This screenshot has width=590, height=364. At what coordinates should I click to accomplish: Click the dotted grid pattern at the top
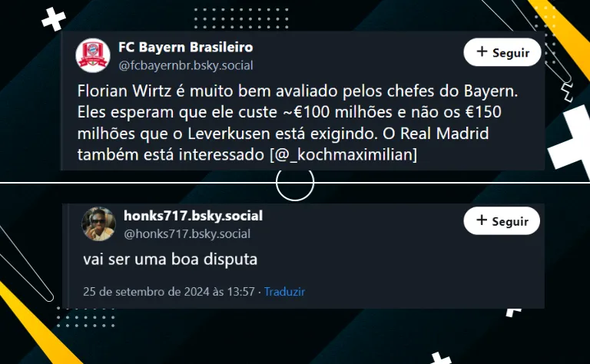click(241, 18)
